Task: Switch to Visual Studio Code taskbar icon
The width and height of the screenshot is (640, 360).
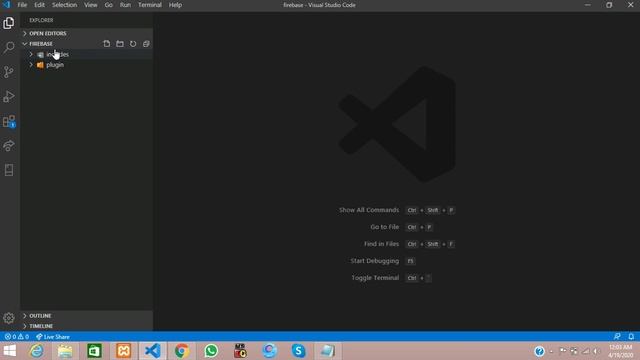Action: click(153, 351)
